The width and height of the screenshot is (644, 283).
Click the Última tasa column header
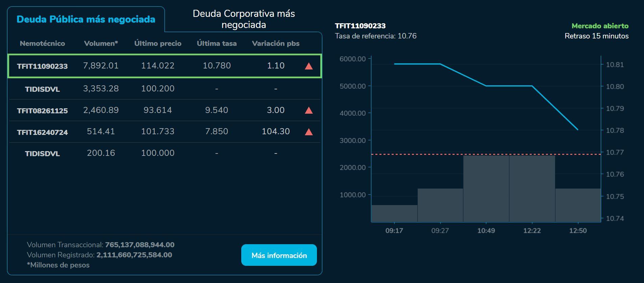pyautogui.click(x=217, y=43)
